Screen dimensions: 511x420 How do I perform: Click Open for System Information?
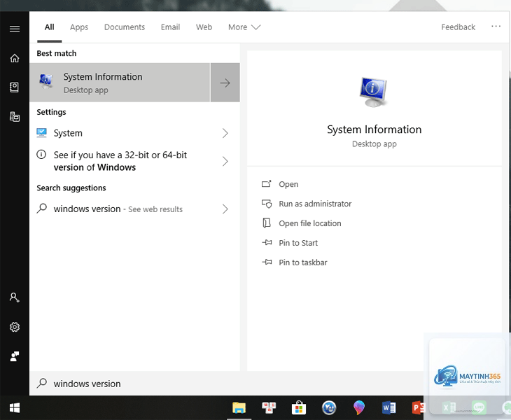(x=288, y=184)
